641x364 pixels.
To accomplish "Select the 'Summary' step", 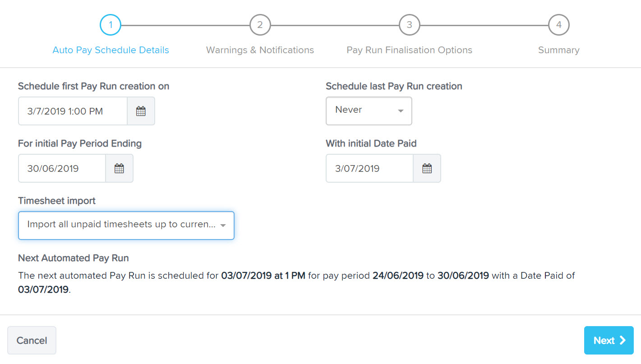I will click(558, 50).
